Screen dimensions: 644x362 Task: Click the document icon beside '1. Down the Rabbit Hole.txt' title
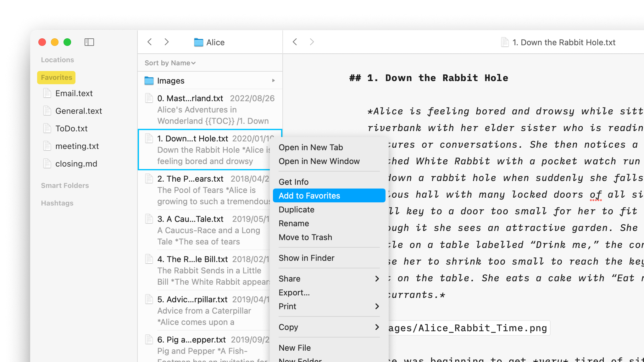tap(505, 42)
